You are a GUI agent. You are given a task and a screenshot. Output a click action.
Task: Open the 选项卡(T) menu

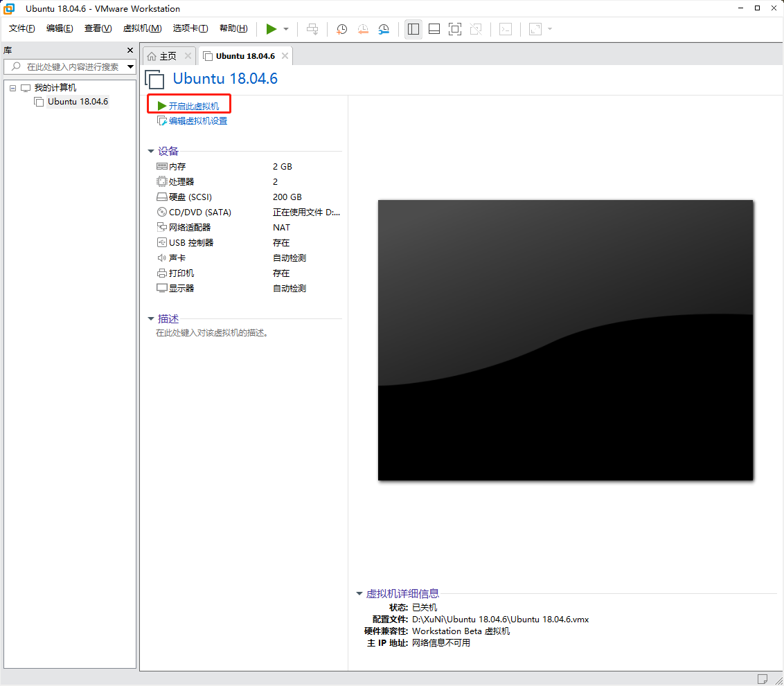(190, 28)
